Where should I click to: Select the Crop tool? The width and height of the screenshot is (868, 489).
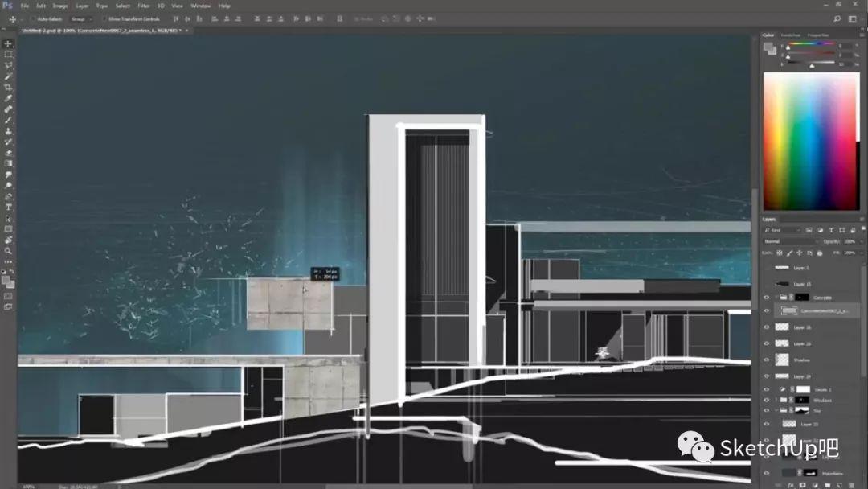pyautogui.click(x=8, y=88)
